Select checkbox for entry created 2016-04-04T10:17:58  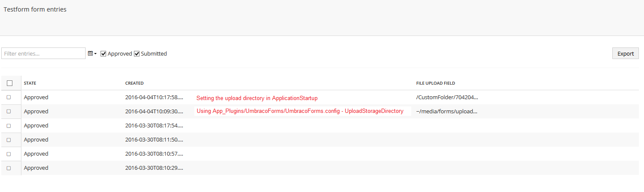9,97
